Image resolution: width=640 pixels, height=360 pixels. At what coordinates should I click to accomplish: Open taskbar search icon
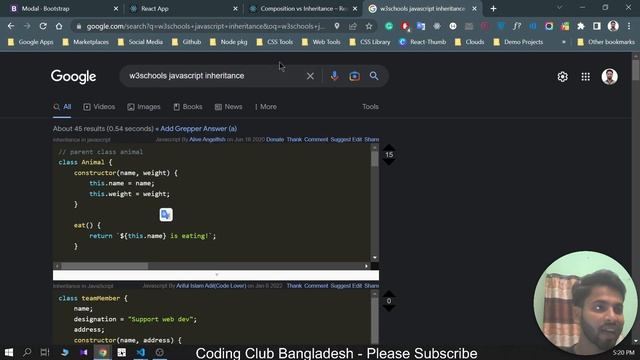tap(27, 352)
